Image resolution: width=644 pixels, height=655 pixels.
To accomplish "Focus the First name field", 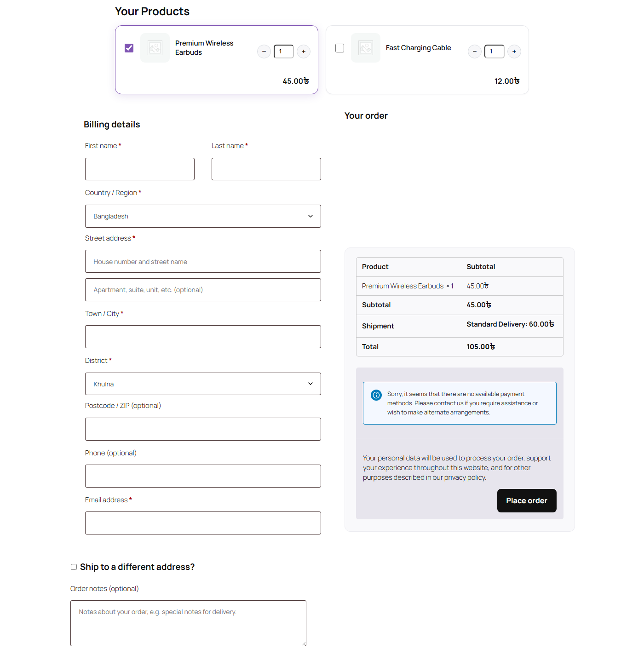I will 140,169.
